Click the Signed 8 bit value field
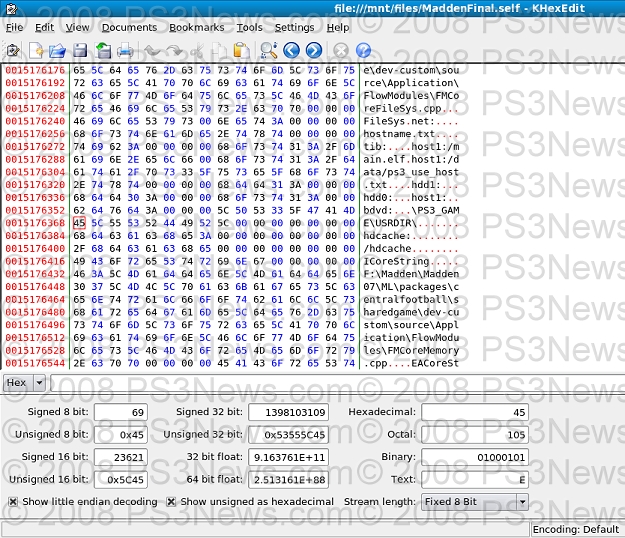 pyautogui.click(x=121, y=412)
